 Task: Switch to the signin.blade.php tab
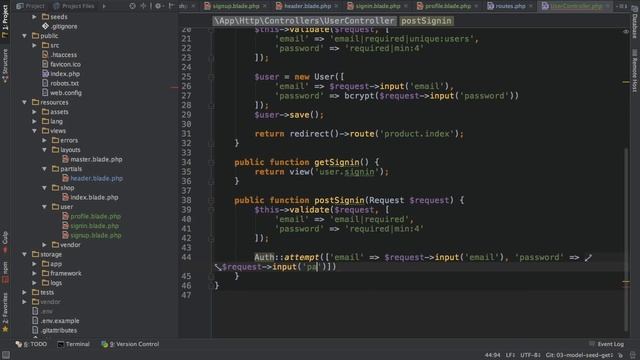click(378, 6)
